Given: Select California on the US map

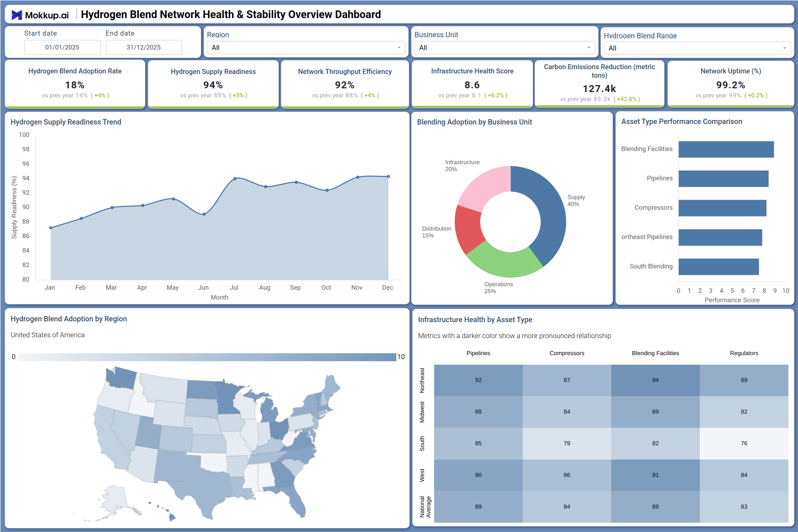Looking at the screenshot, I should click(109, 438).
